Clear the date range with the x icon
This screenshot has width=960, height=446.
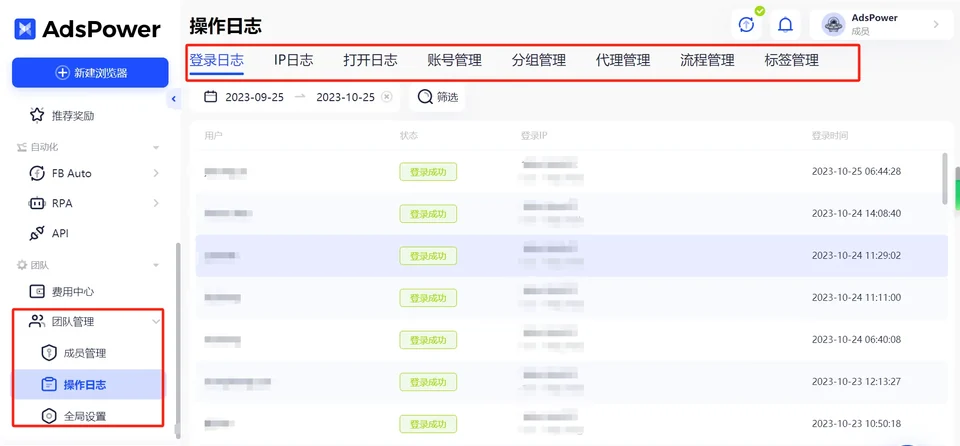386,97
